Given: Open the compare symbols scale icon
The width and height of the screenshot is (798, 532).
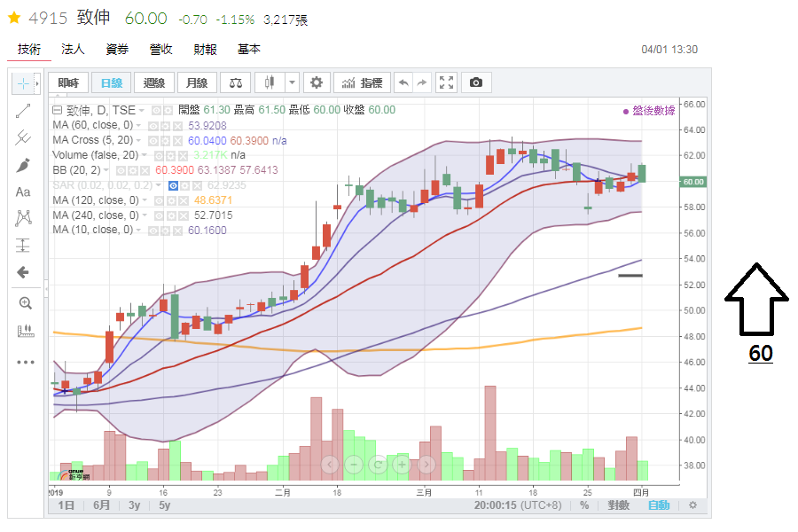Looking at the screenshot, I should tap(234, 83).
